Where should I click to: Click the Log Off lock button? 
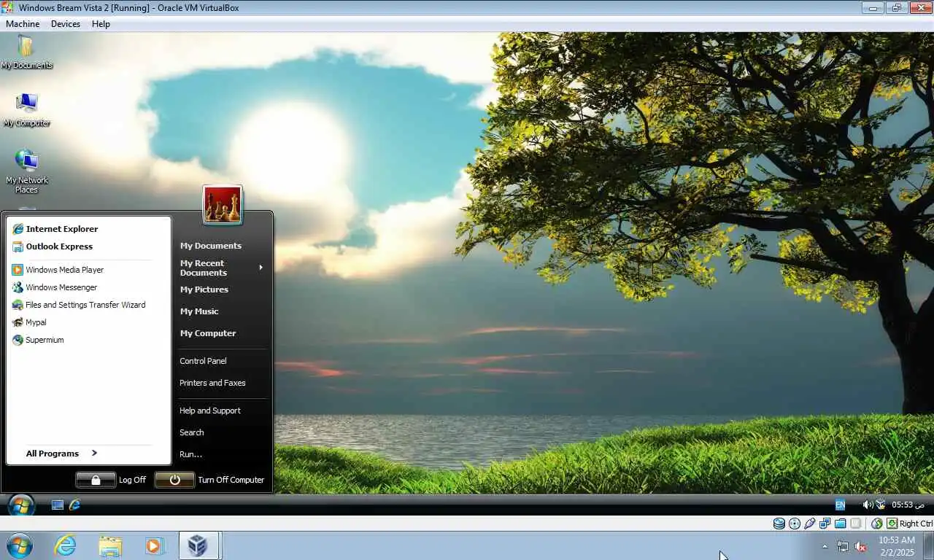pos(96,480)
